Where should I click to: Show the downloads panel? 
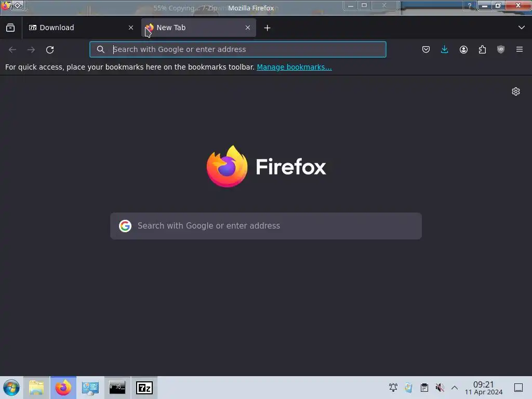point(445,49)
